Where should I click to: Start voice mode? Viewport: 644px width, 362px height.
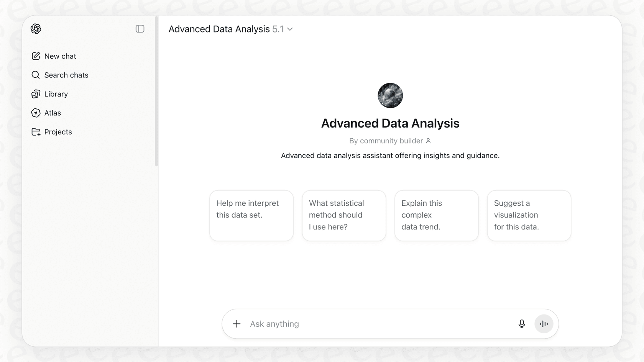click(544, 324)
